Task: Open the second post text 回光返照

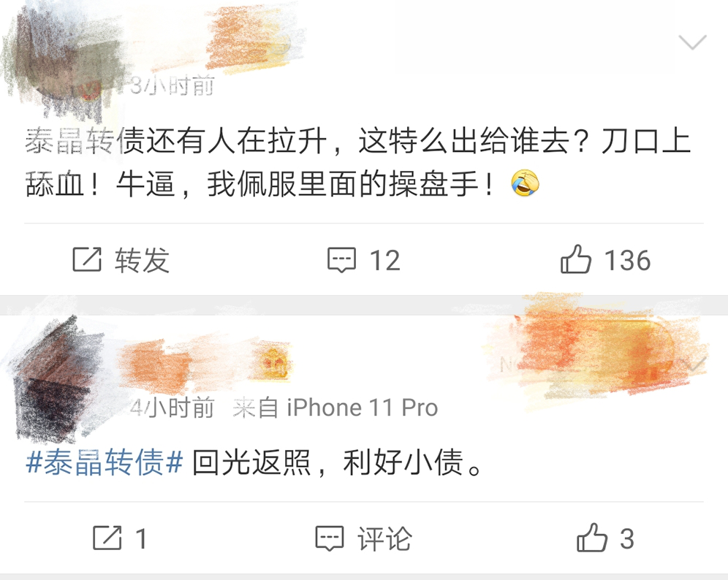Action: (x=338, y=462)
